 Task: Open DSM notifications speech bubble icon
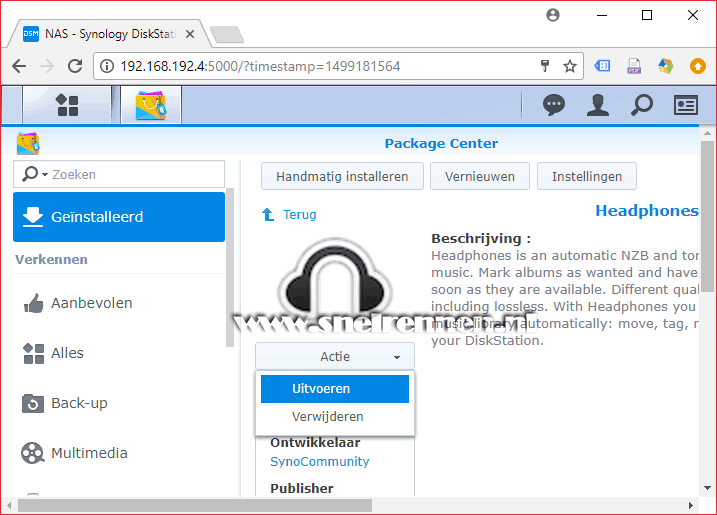pyautogui.click(x=554, y=105)
